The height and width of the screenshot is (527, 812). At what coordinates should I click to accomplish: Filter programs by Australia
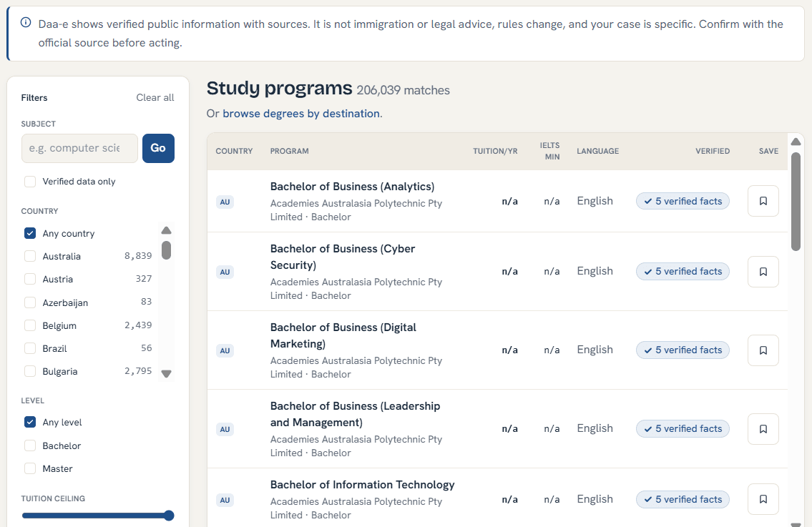[30, 256]
